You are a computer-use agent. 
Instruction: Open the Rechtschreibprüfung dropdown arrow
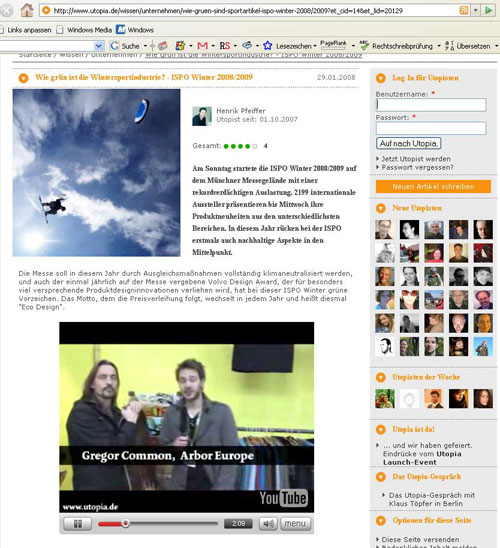439,46
